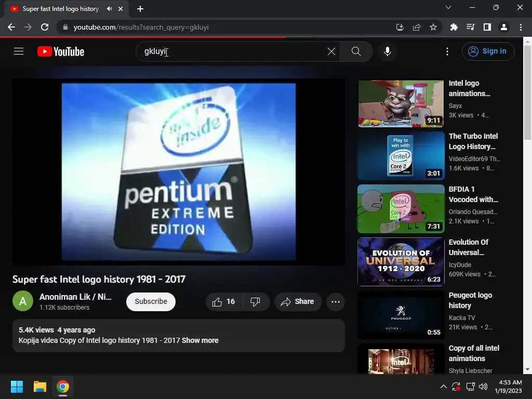Go back with browser back arrow
Screen dimensions: 532x399
click(x=11, y=27)
